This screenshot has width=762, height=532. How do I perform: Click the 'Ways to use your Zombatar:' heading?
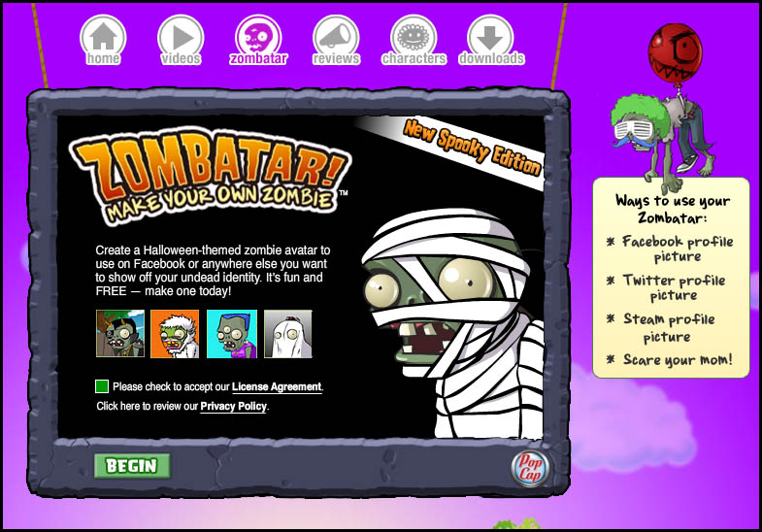pyautogui.click(x=673, y=209)
